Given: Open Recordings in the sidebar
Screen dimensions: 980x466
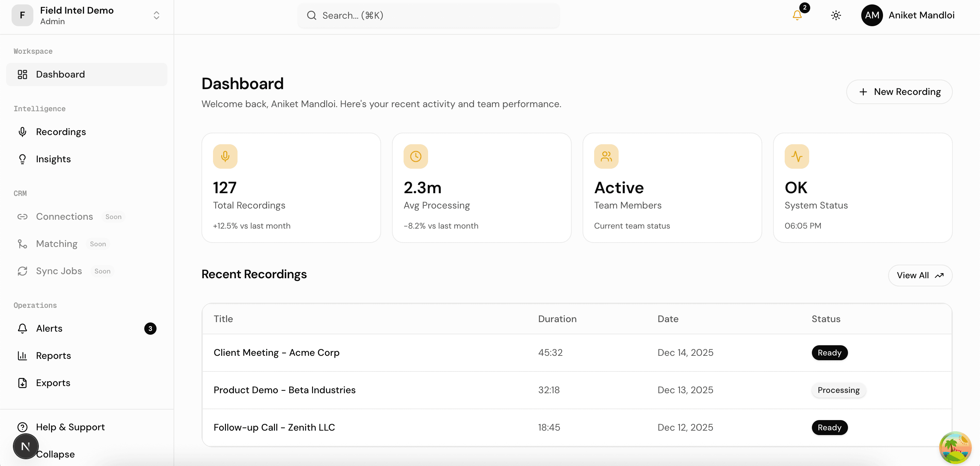Looking at the screenshot, I should 87,132.
